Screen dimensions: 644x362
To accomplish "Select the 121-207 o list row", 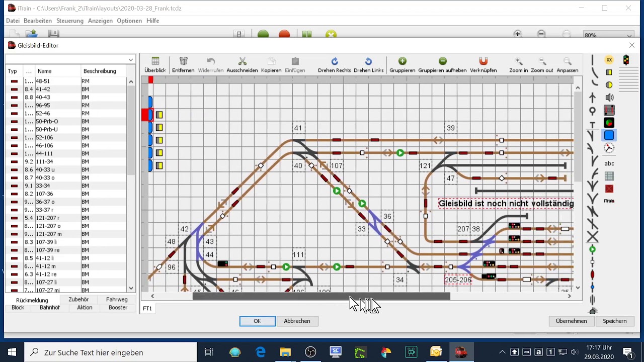I will pyautogui.click(x=66, y=226).
